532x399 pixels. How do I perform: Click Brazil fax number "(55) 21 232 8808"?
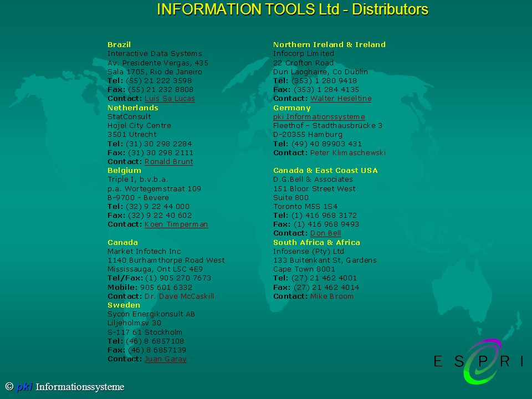click(161, 90)
